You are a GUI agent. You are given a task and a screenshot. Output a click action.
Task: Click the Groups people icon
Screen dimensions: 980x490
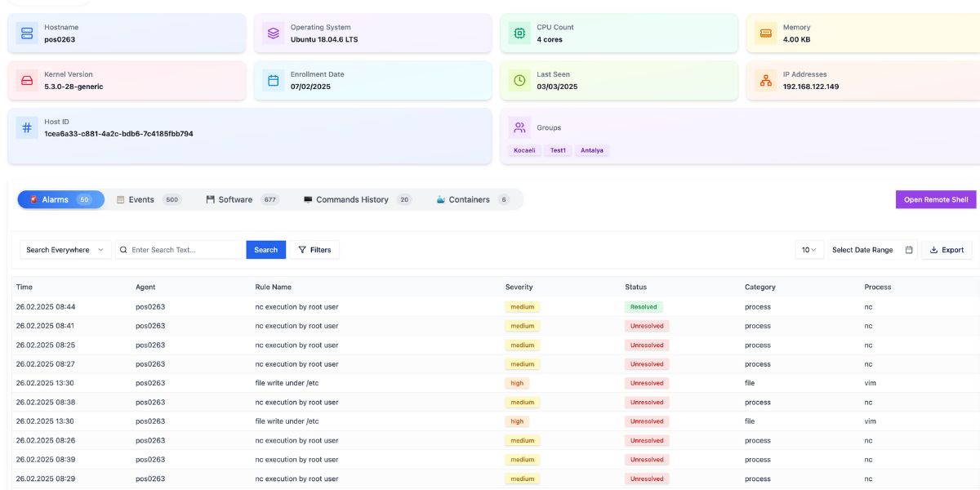[x=519, y=127]
